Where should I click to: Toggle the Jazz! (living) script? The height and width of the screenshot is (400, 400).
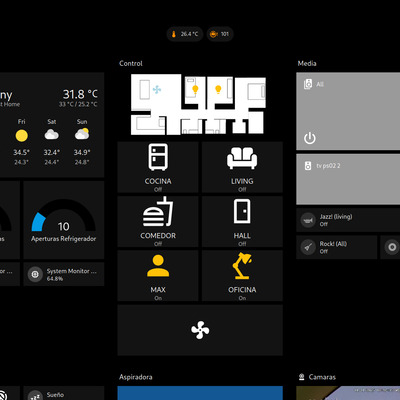tap(348, 220)
